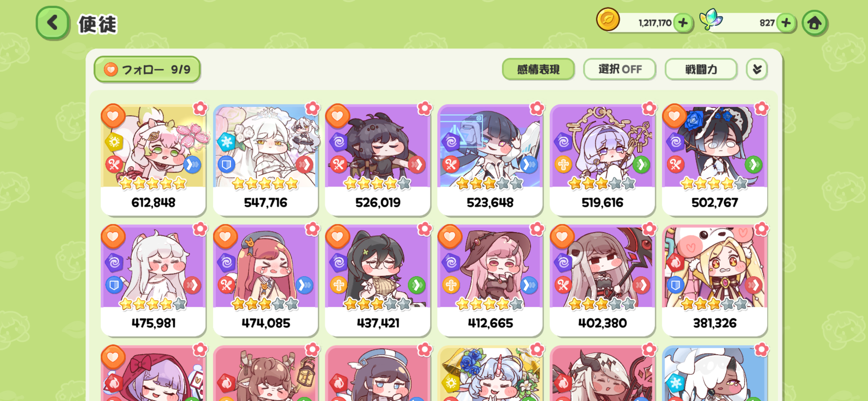Screen dimensions: 868x401
Task: Add gold coins with the plus icon
Action: tap(683, 23)
